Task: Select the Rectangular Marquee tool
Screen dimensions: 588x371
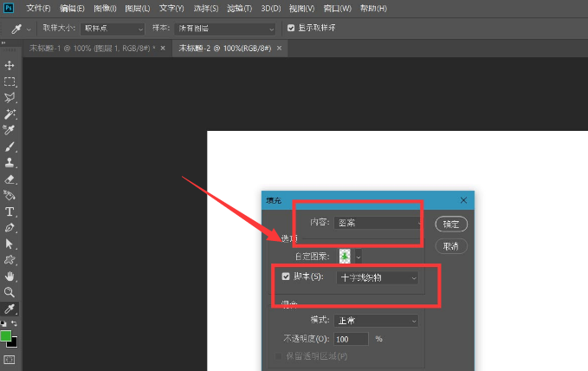Action: point(10,81)
